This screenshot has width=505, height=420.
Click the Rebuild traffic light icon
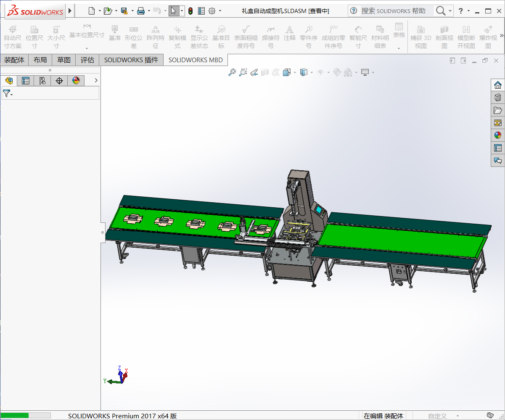pyautogui.click(x=190, y=11)
